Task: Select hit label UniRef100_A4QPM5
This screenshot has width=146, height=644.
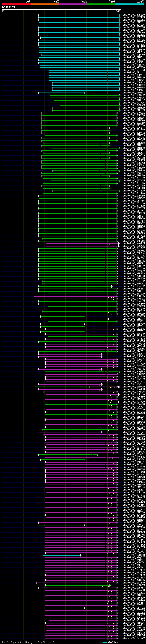Action: pos(134,244)
